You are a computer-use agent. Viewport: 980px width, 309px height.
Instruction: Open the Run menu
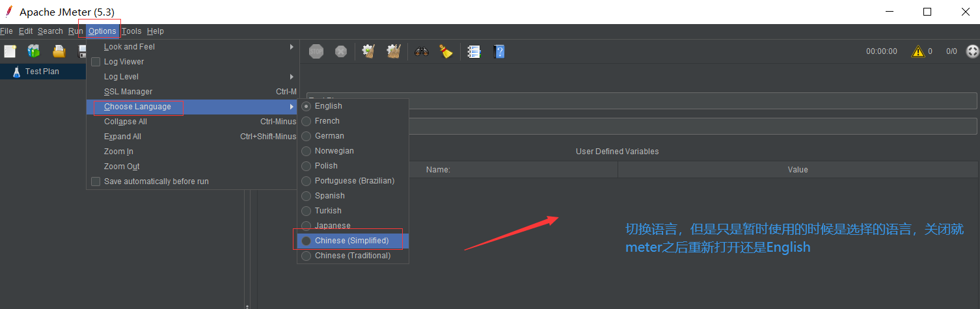pyautogui.click(x=75, y=31)
